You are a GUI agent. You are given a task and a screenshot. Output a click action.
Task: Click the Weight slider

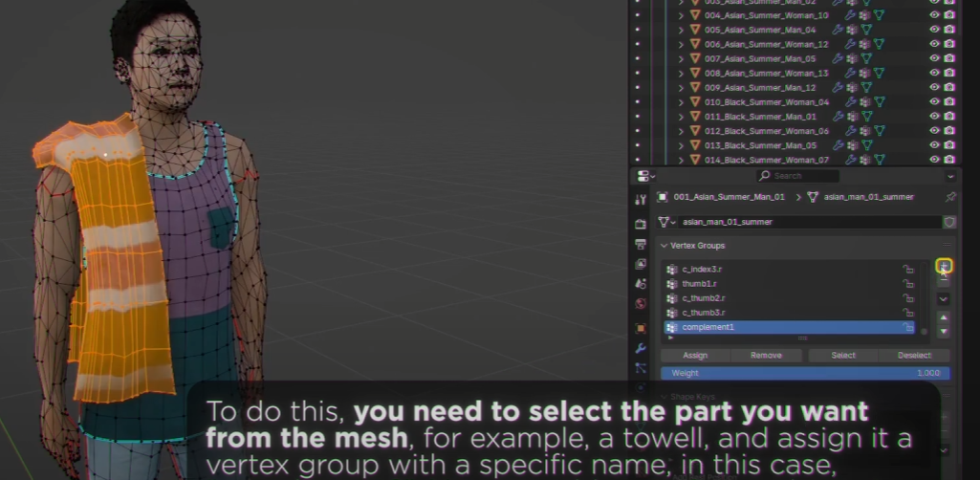click(x=805, y=373)
